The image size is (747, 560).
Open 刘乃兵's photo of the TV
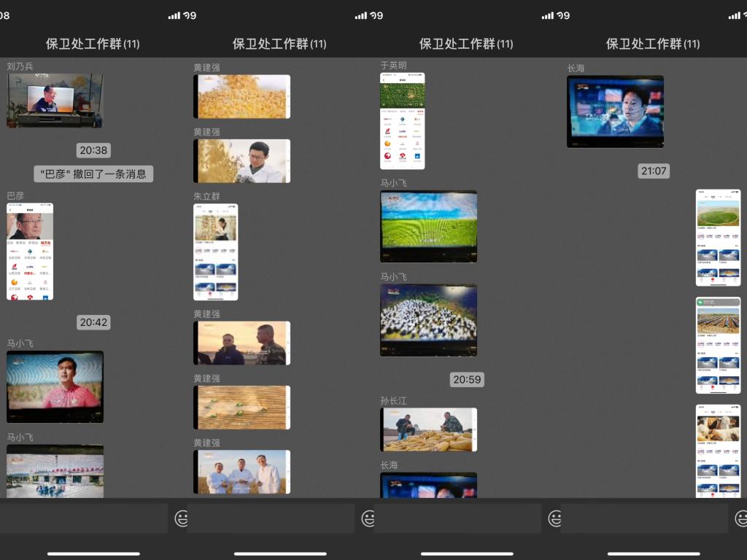pos(55,100)
